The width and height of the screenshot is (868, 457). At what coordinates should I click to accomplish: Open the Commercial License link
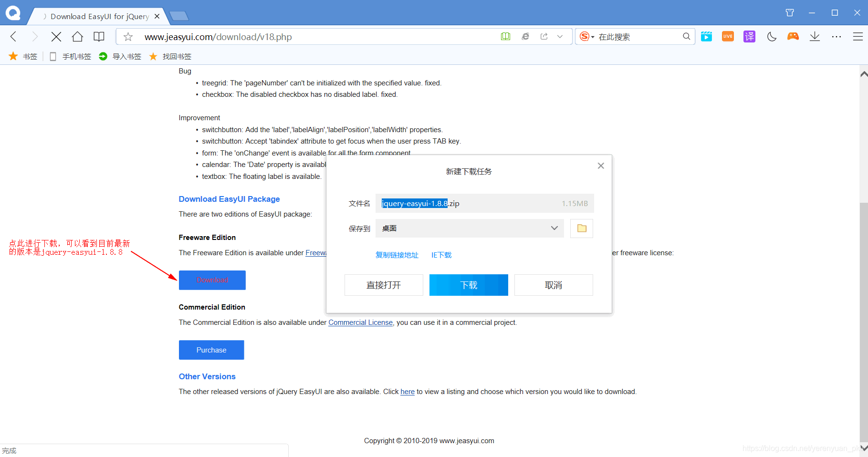(360, 322)
